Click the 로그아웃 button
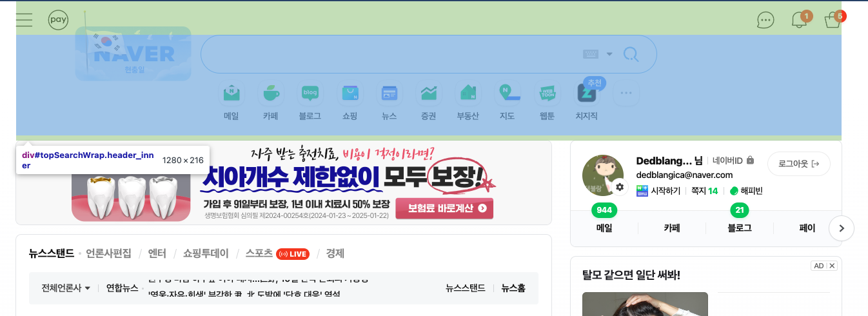 (799, 164)
